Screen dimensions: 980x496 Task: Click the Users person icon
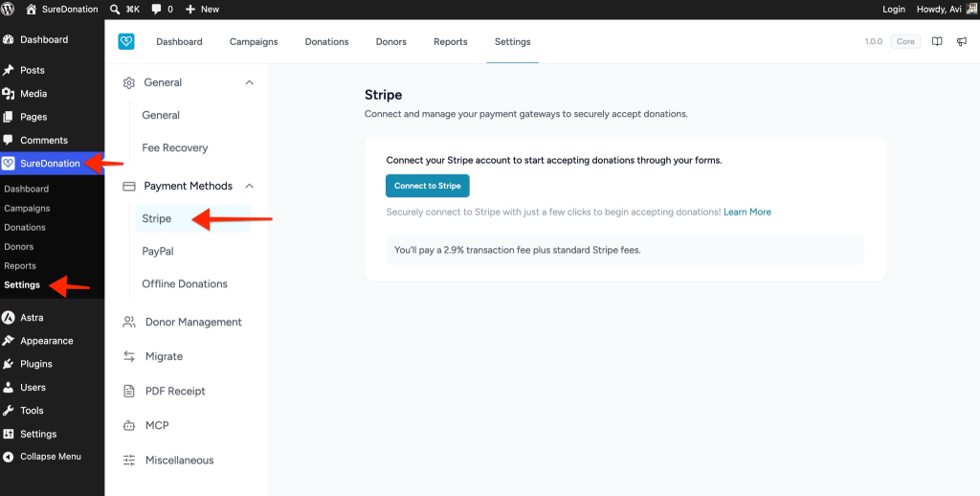(x=8, y=387)
